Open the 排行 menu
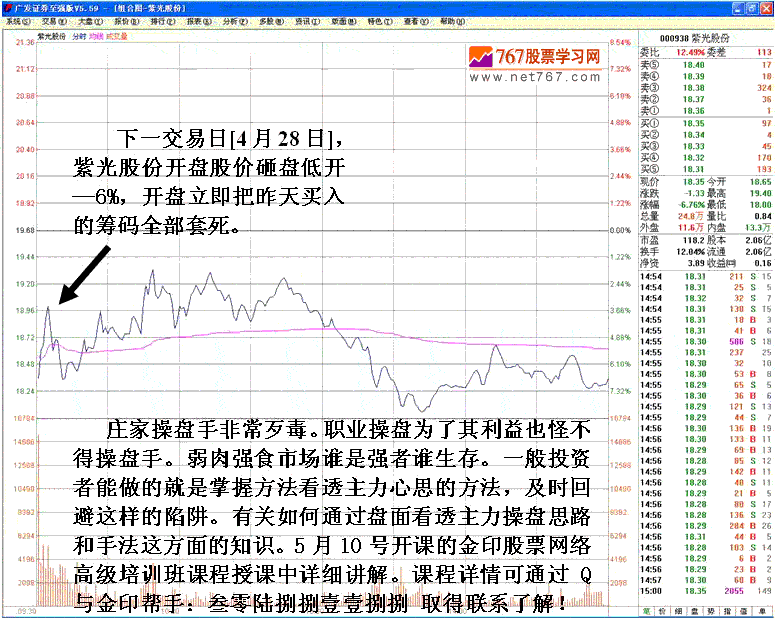Image resolution: width=775 pixels, height=621 pixels. pyautogui.click(x=160, y=20)
